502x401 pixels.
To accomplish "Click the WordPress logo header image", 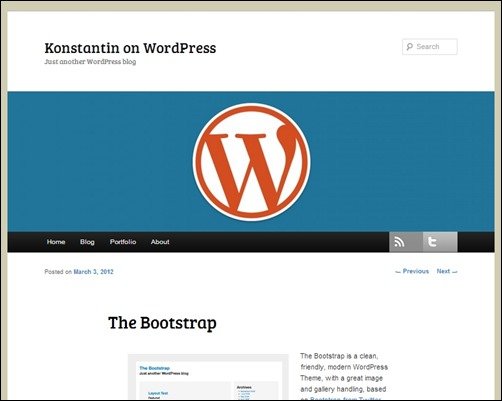I will tap(251, 162).
